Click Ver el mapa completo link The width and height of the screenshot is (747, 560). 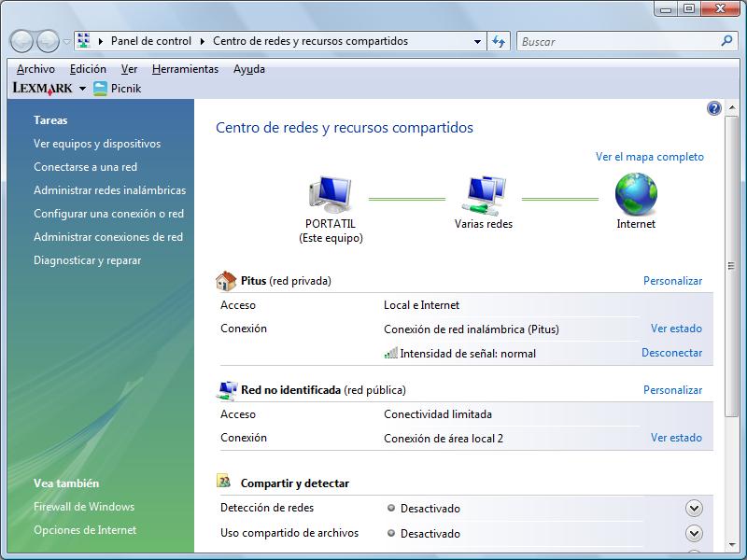click(x=650, y=157)
